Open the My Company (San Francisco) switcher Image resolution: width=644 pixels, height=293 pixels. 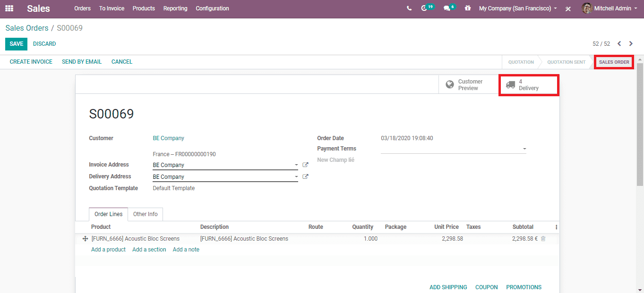(x=518, y=8)
